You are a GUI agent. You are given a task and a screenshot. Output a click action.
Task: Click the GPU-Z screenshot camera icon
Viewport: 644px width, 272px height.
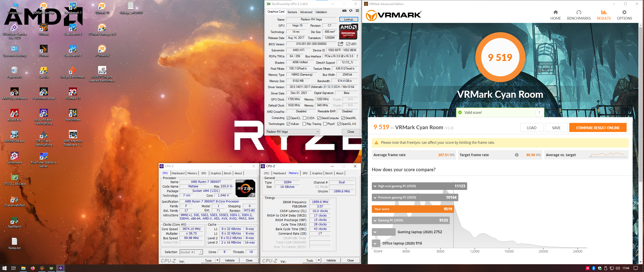click(x=344, y=11)
